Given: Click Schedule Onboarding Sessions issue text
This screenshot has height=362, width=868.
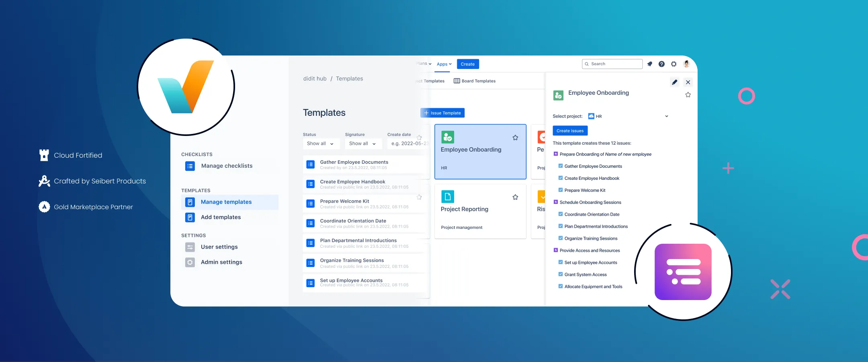Looking at the screenshot, I should pos(590,202).
